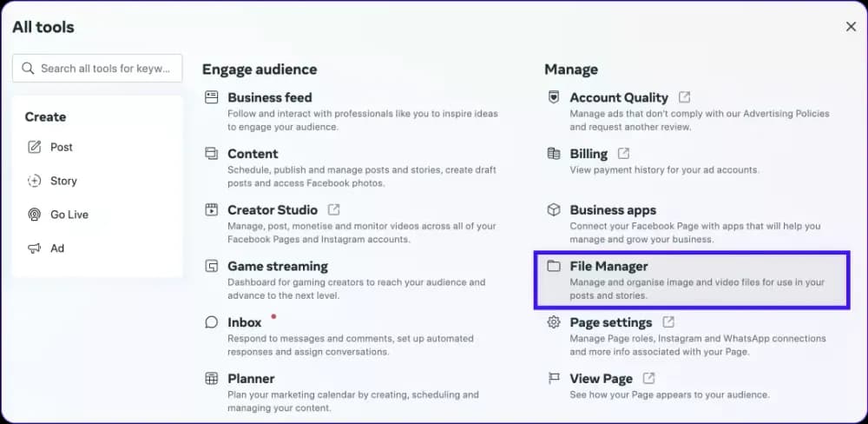Viewport: 868px width, 424px height.
Task: Open the File Manager tool
Action: point(608,267)
